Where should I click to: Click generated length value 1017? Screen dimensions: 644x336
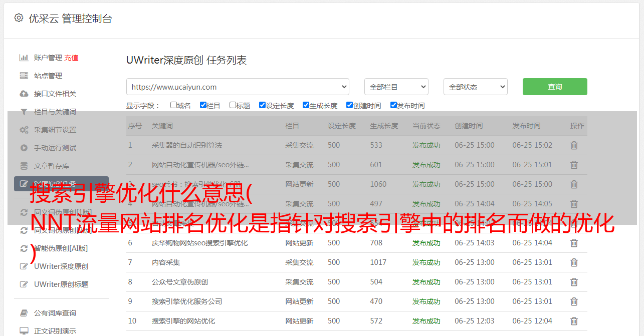pyautogui.click(x=378, y=262)
